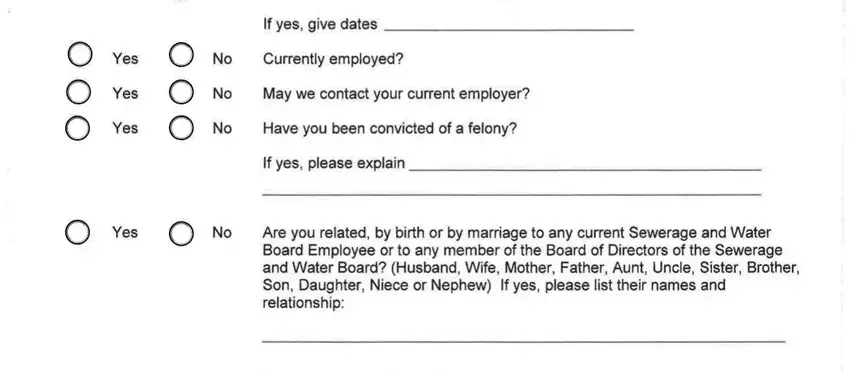Click the 'Currently employed?' question text

(333, 59)
